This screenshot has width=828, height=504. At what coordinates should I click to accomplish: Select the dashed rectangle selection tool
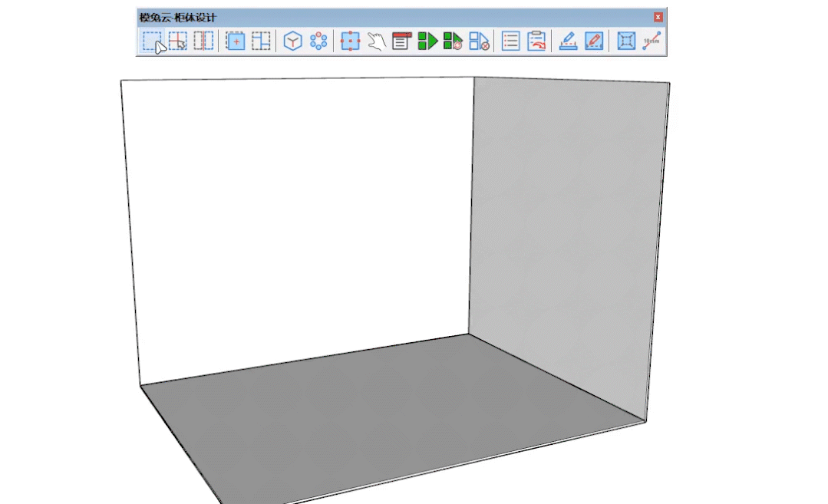coord(152,41)
